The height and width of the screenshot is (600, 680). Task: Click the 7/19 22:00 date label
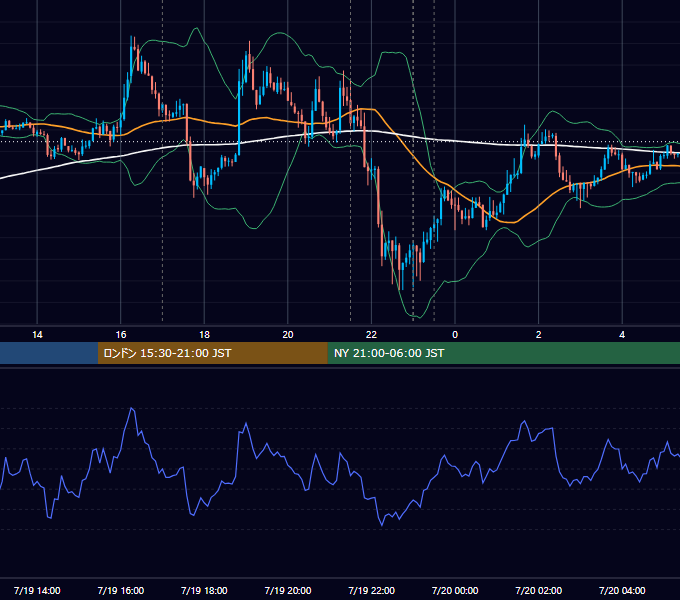(372, 590)
